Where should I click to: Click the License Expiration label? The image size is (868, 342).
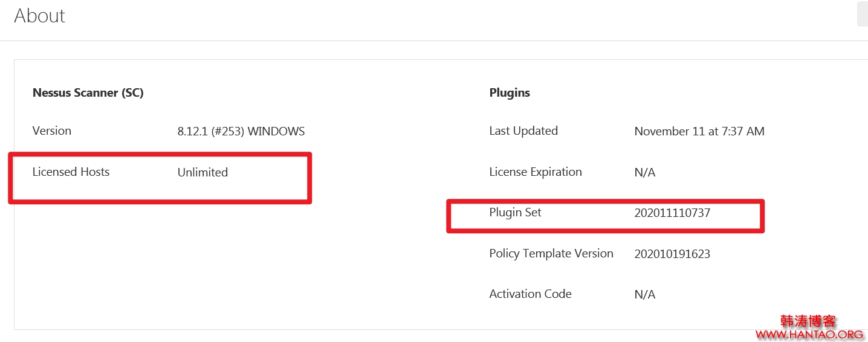coord(536,172)
